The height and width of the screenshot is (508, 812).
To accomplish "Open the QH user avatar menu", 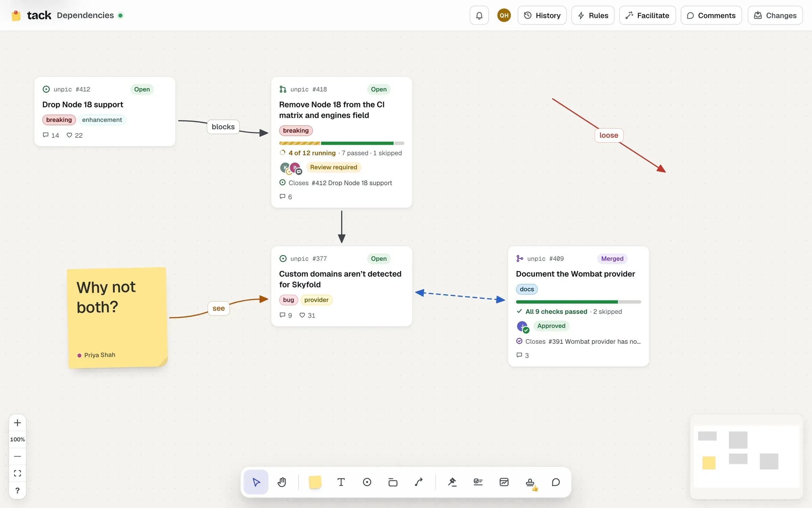I will coord(504,15).
